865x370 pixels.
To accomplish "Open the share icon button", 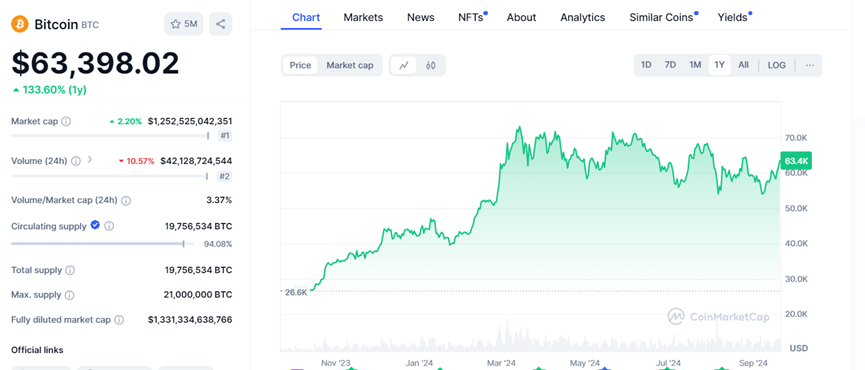I will coord(221,24).
